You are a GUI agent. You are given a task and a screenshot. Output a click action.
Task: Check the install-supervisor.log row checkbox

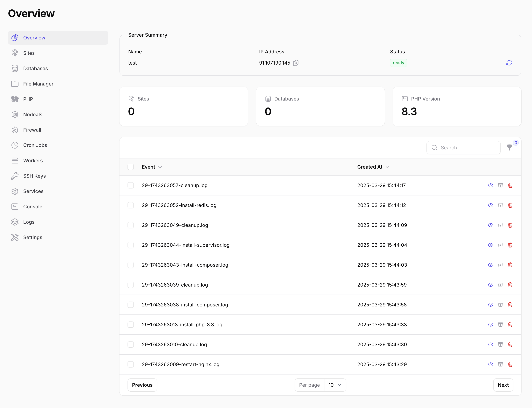(131, 245)
